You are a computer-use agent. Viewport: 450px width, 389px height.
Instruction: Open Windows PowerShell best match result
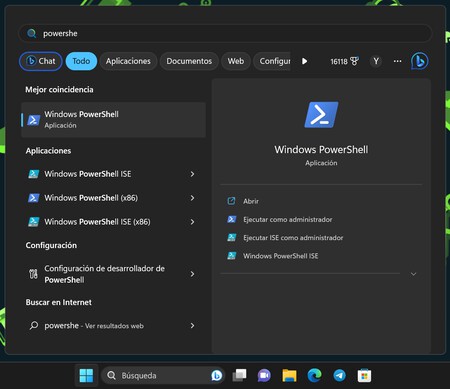tap(113, 120)
